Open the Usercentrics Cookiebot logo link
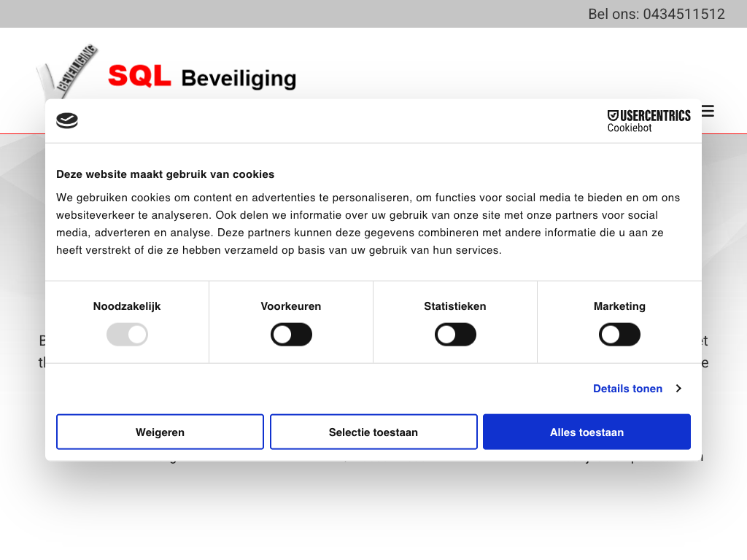 pos(649,121)
